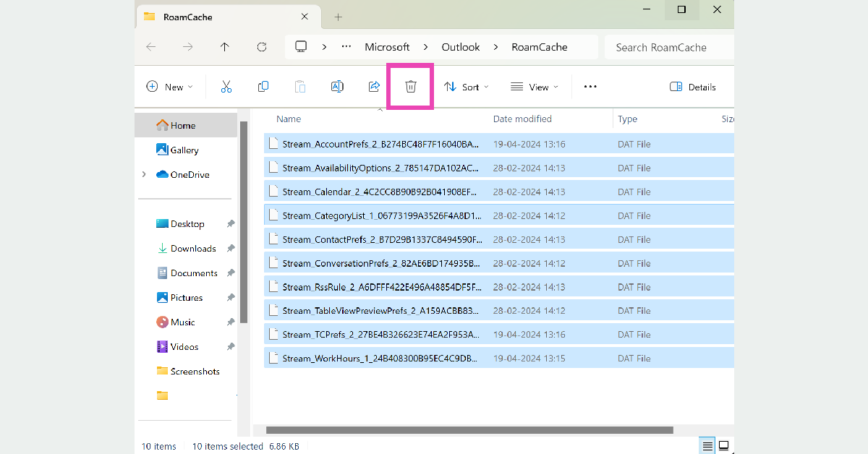The width and height of the screenshot is (868, 454).
Task: Click the Delete trash can icon
Action: coord(410,87)
